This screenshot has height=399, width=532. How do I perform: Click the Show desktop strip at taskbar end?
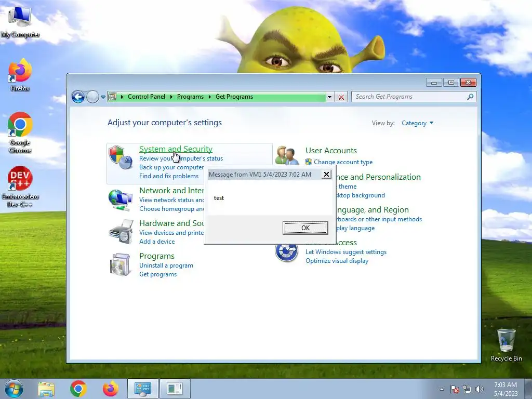pyautogui.click(x=528, y=389)
